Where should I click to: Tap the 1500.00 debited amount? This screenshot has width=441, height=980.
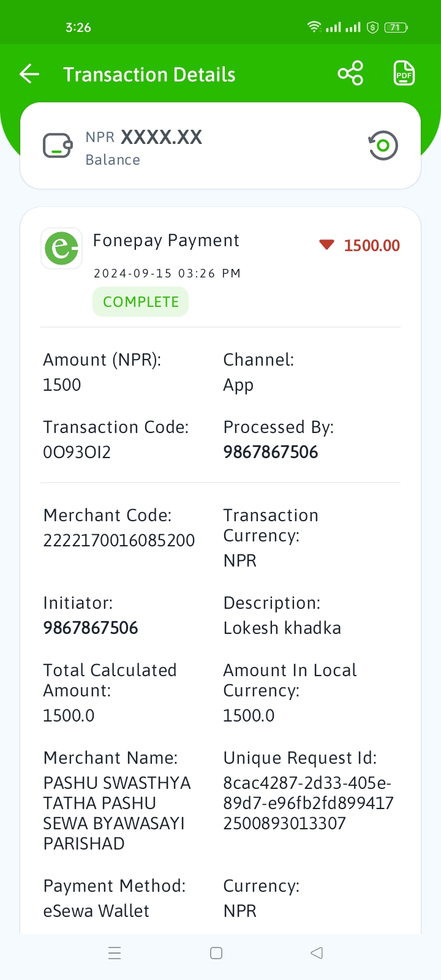tap(372, 246)
